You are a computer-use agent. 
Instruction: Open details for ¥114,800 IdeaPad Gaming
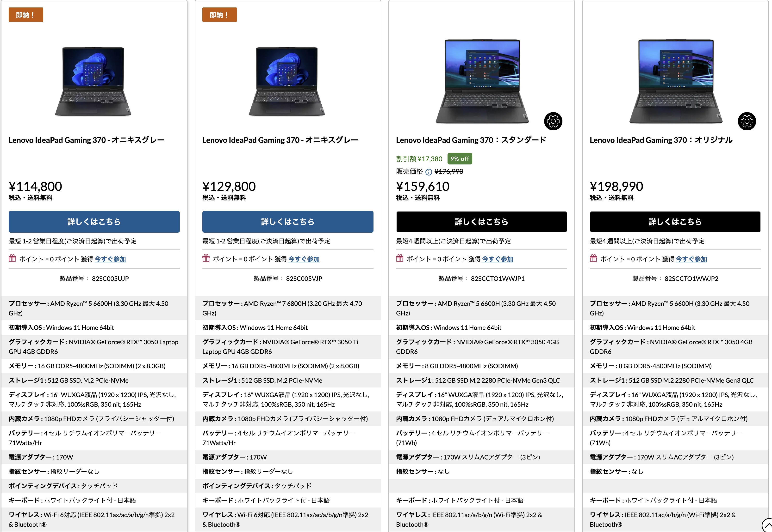[94, 222]
